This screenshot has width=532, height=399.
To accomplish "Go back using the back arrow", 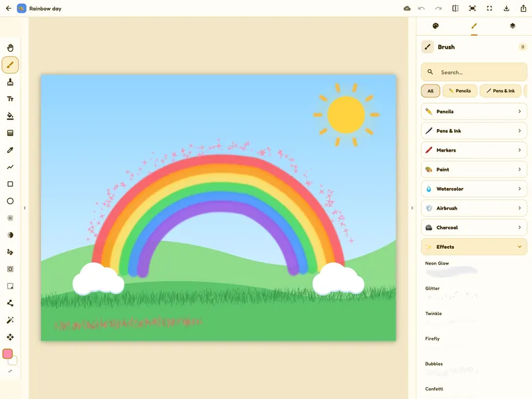I will click(x=9, y=9).
